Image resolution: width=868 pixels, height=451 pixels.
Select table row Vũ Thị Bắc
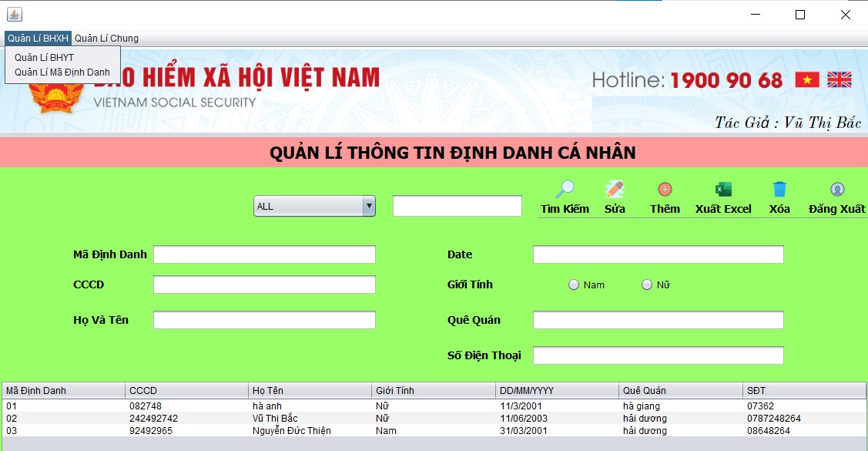click(x=434, y=419)
